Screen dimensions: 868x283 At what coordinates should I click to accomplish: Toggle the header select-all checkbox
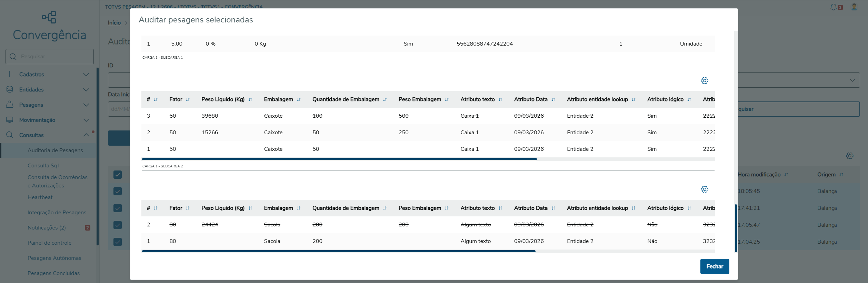coord(118,175)
